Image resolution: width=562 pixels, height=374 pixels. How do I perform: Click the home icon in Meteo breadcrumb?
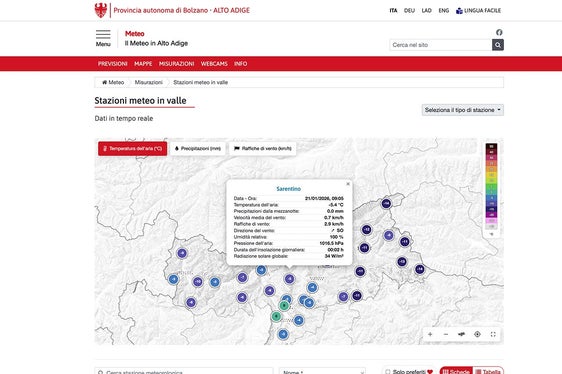pyautogui.click(x=105, y=82)
